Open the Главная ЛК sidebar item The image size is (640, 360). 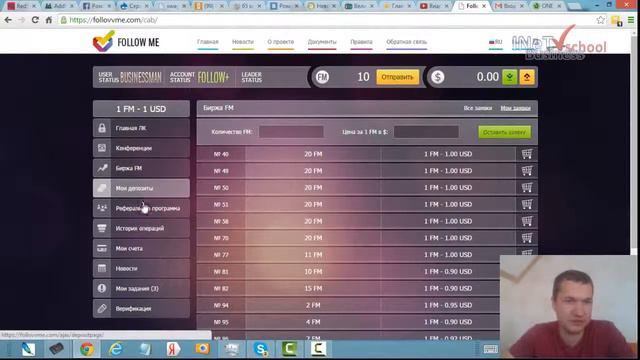click(141, 128)
